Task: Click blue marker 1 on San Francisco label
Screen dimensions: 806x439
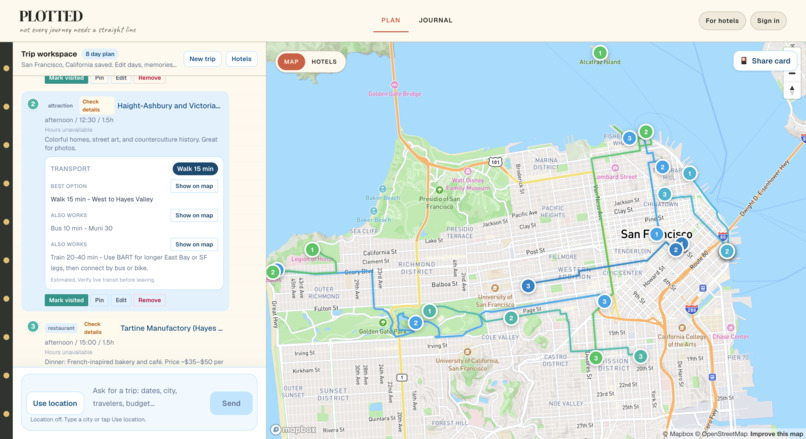Action: [x=656, y=234]
